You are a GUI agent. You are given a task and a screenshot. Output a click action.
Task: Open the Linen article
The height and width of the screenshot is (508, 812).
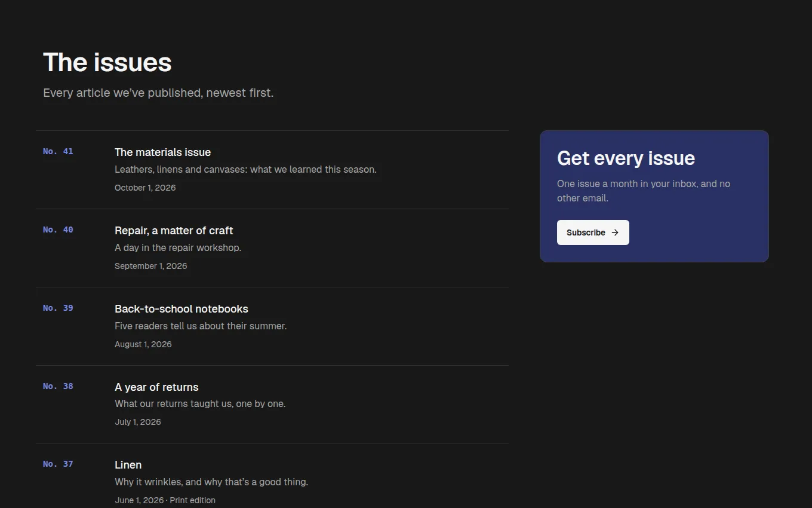[128, 465]
